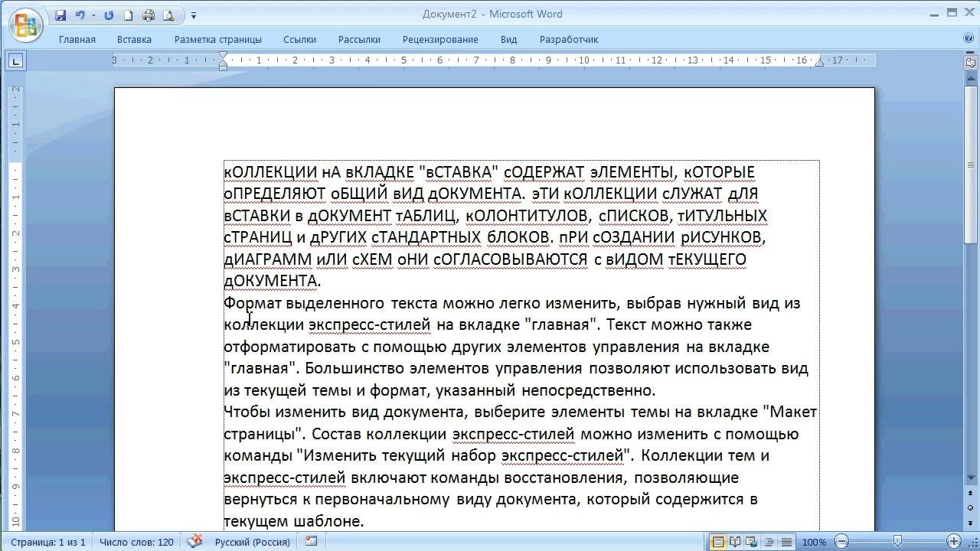Switch to Draft view
The image size is (980, 551).
pos(786,542)
